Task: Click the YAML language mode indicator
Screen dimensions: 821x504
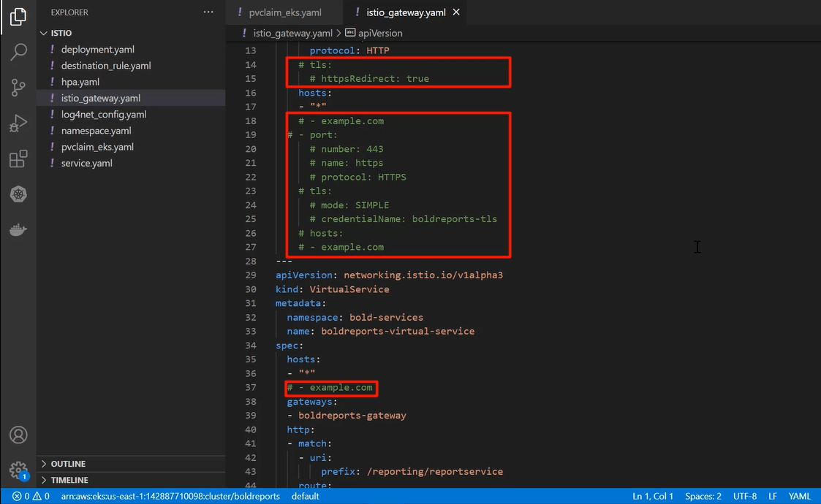Action: 800,496
